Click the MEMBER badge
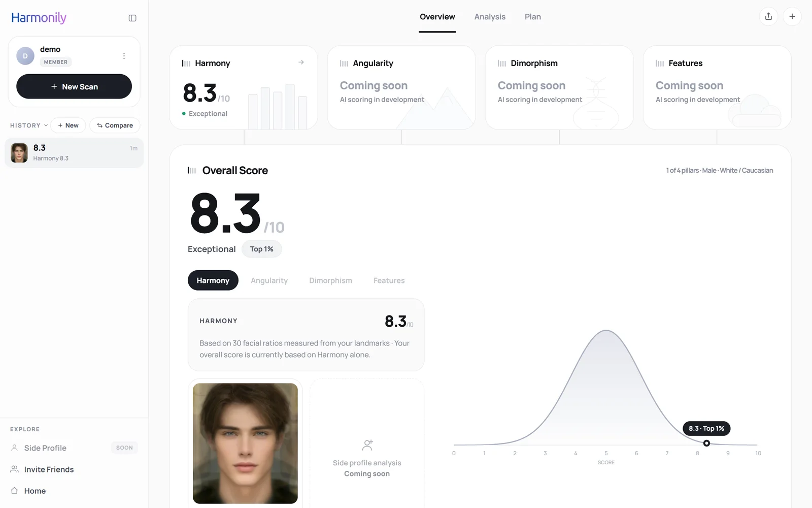The width and height of the screenshot is (812, 508). (56, 62)
